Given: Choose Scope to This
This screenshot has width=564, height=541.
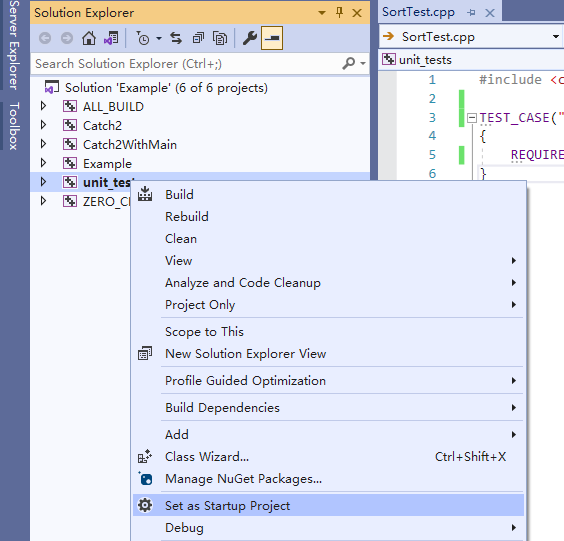Looking at the screenshot, I should click(328, 332).
